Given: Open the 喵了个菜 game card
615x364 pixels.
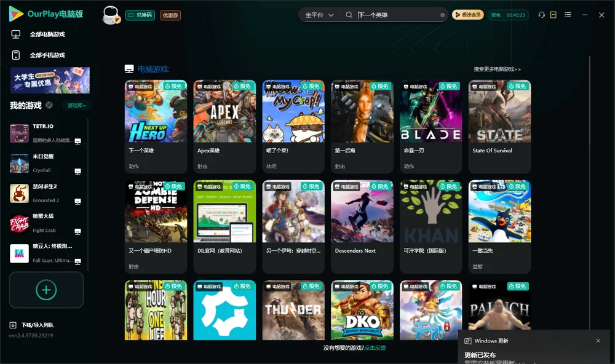Looking at the screenshot, I should point(293,126).
